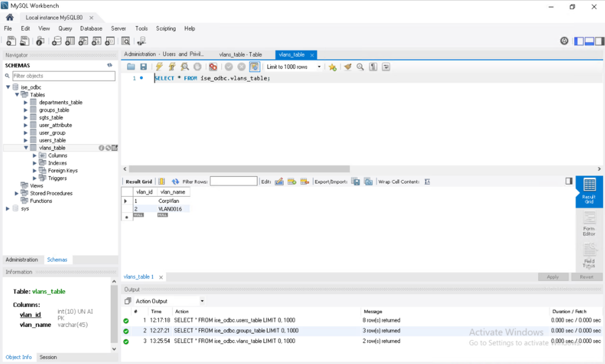Create a new stored procedure toolbar icon
This screenshot has height=364, width=605.
coord(96,41)
